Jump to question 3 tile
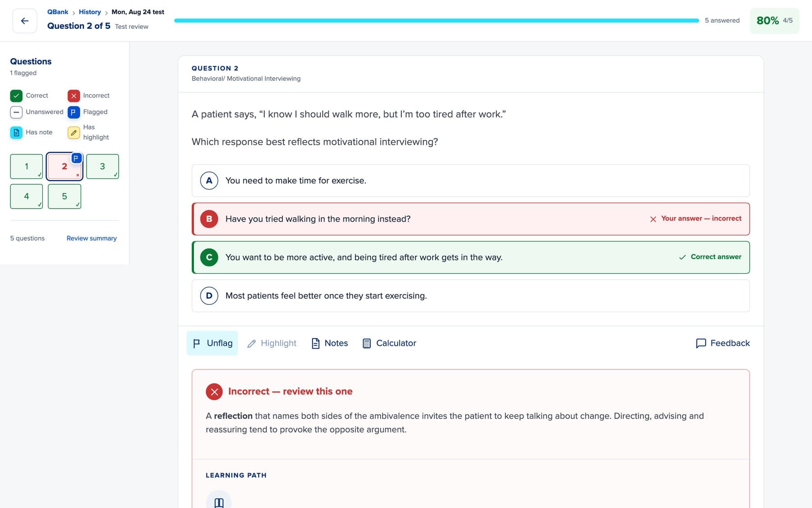The height and width of the screenshot is (508, 812). coord(102,166)
